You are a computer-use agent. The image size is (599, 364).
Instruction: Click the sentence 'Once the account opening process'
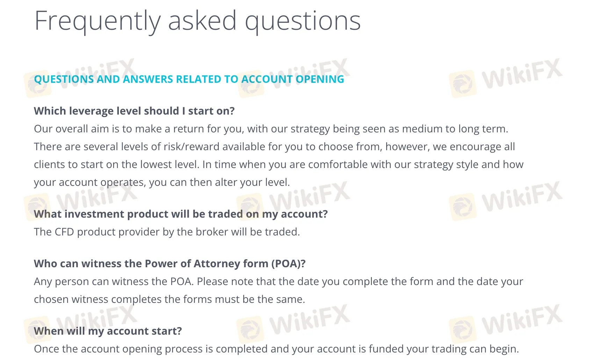pyautogui.click(x=276, y=349)
